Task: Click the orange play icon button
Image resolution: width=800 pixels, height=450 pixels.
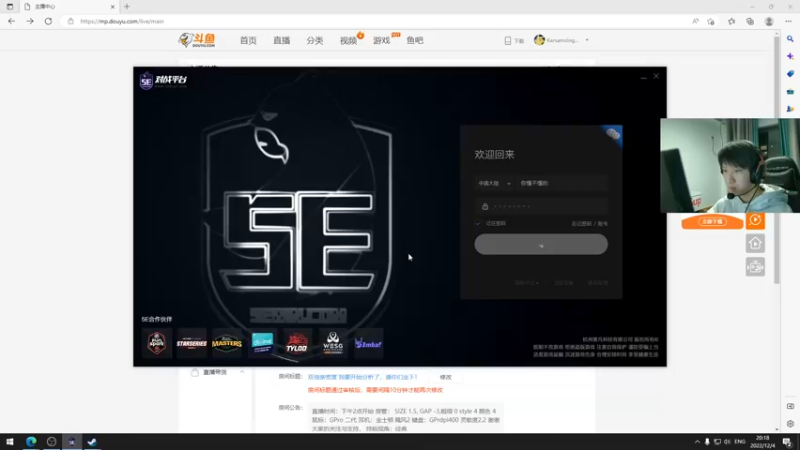Action: 755,220
